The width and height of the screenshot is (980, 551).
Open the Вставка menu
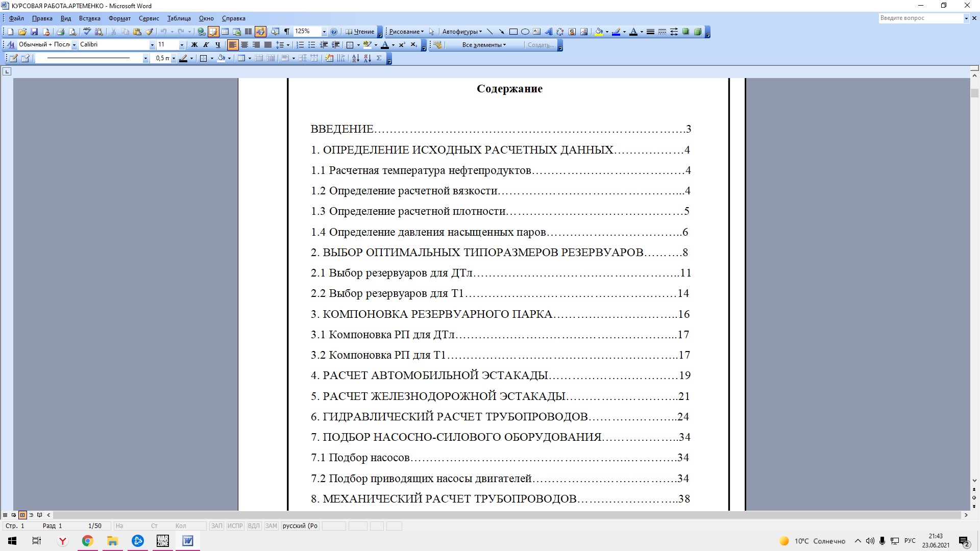click(89, 18)
